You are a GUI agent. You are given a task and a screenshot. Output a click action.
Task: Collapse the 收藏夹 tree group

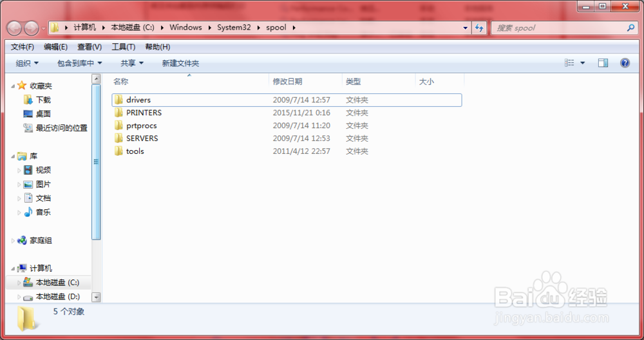[x=13, y=86]
